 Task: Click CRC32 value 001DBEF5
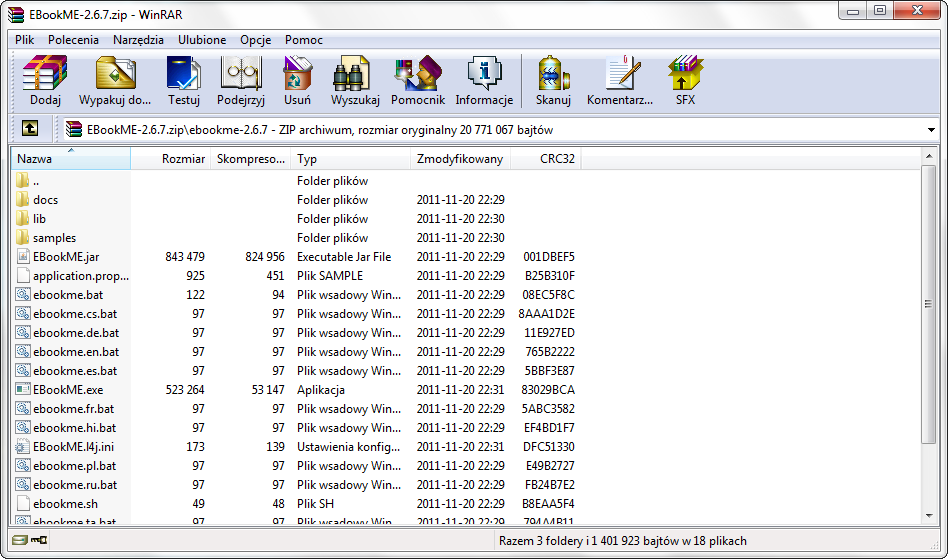549,256
